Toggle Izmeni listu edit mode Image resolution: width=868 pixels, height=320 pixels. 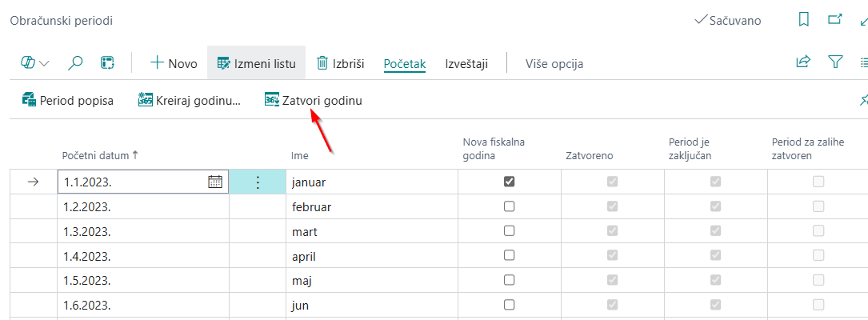pyautogui.click(x=256, y=64)
